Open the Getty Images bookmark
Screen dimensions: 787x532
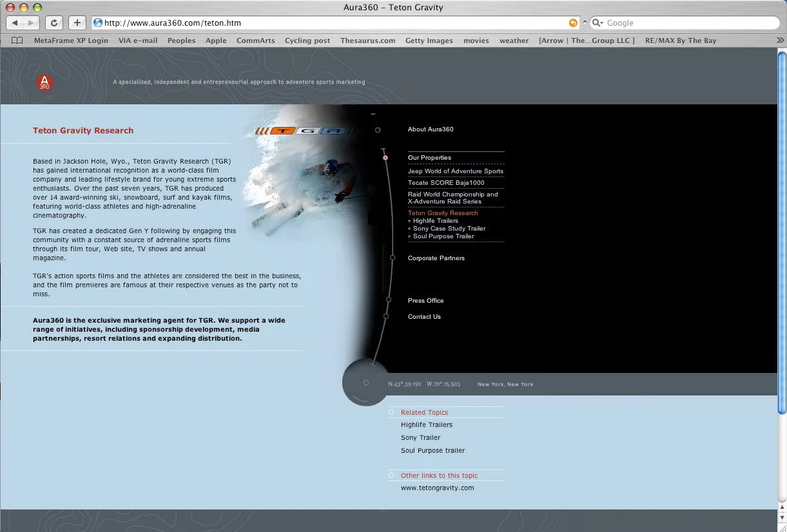point(429,41)
